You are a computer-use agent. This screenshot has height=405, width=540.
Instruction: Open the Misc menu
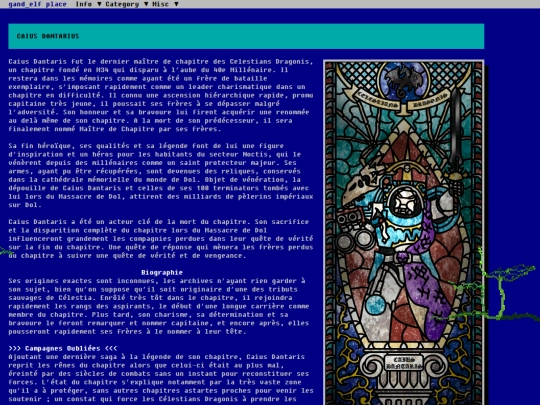tap(160, 4)
